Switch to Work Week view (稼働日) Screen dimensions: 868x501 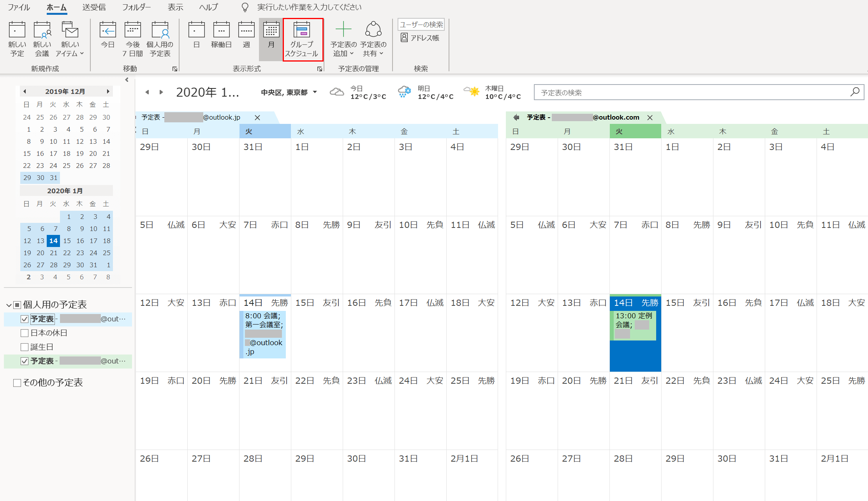(221, 35)
